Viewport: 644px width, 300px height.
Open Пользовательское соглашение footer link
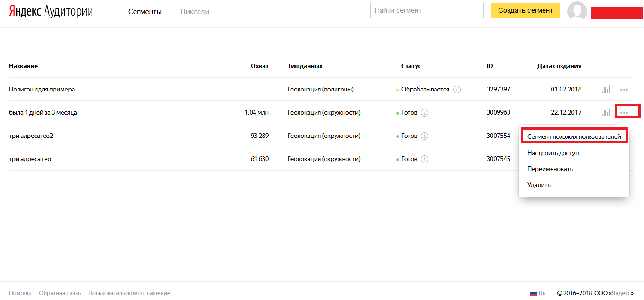pos(129,293)
